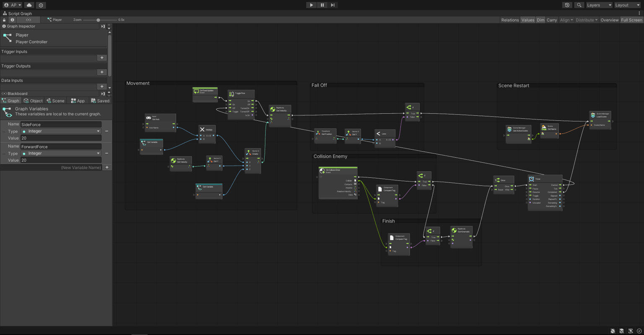644x335 pixels.
Task: Add new variable with plus button
Action: click(107, 167)
